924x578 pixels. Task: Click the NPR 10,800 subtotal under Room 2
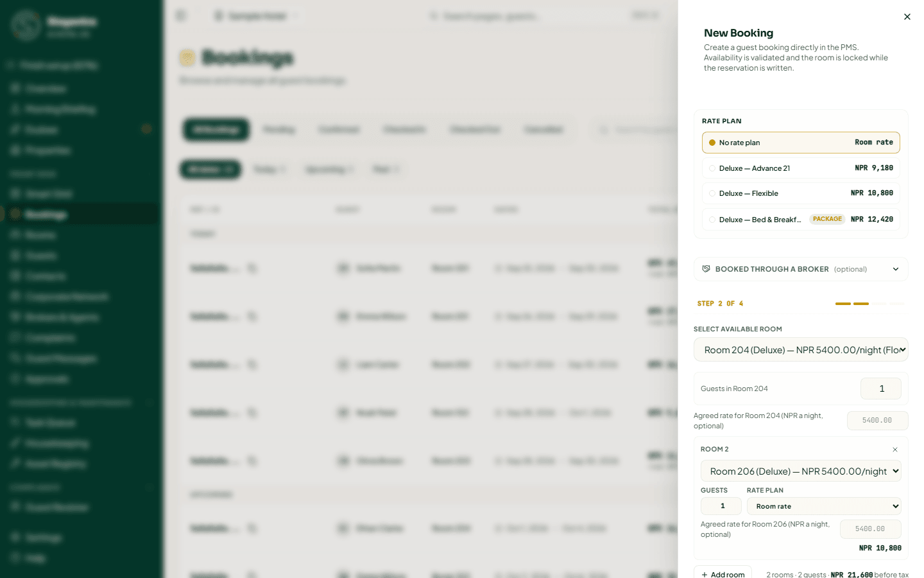point(880,548)
